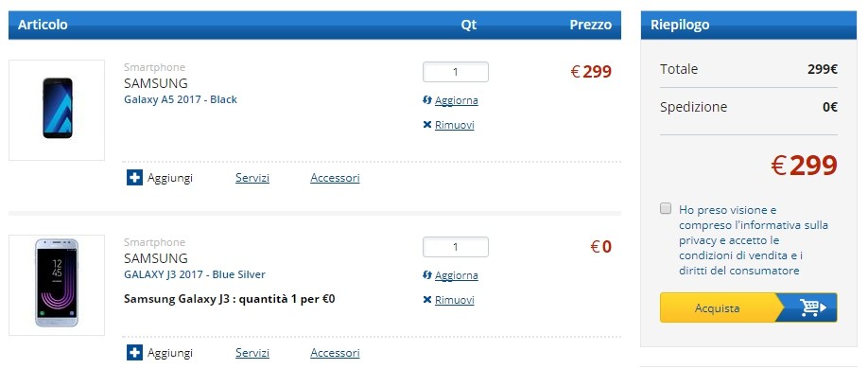Click quantity field for Galaxy A5 2017
This screenshot has height=369, width=868.
pyautogui.click(x=456, y=72)
